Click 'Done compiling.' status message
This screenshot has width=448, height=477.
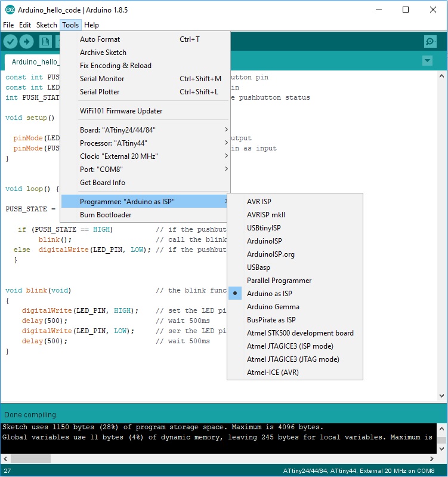(x=30, y=415)
